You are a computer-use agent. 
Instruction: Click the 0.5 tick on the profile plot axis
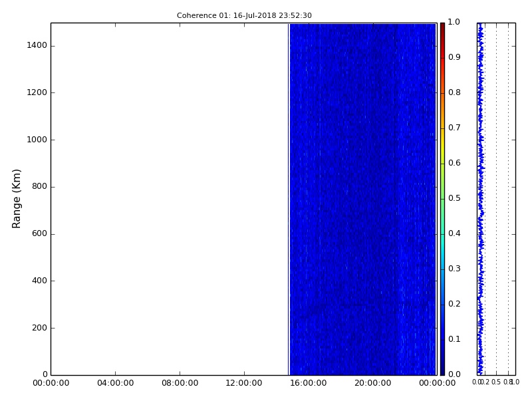click(x=496, y=382)
